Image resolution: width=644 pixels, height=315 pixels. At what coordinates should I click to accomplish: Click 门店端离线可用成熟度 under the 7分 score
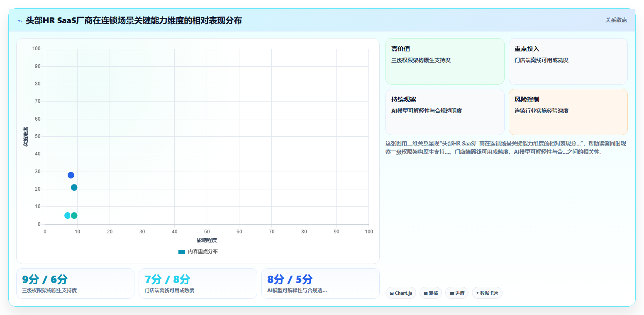point(169,291)
